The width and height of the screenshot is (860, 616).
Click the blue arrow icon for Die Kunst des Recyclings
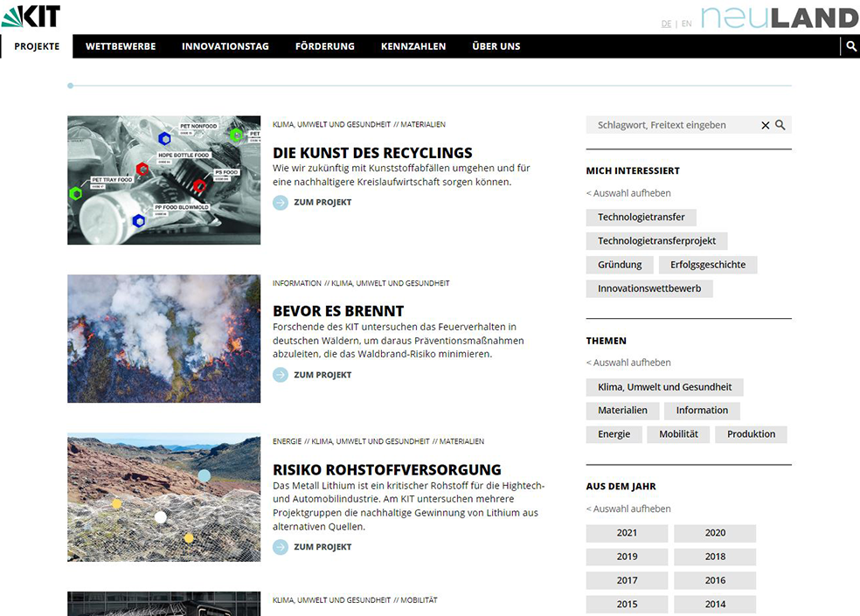pos(280,202)
